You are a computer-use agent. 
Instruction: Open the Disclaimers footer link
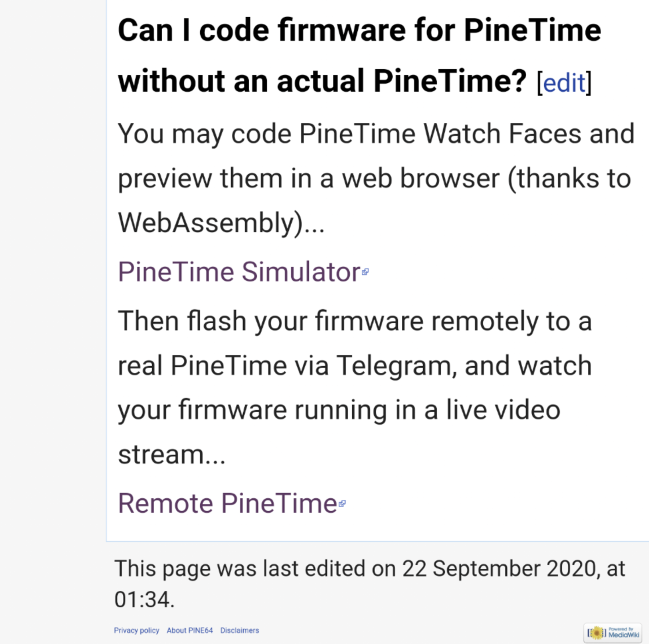(240, 630)
